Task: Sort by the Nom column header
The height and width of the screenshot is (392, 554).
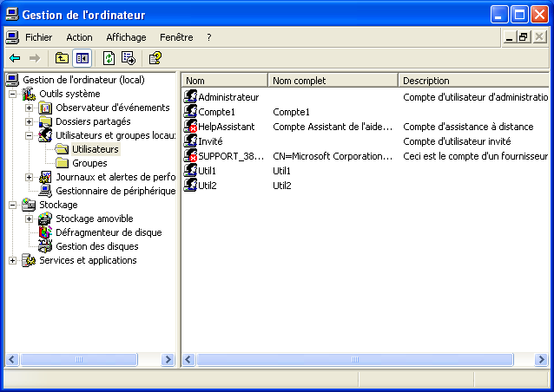Action: tap(225, 81)
